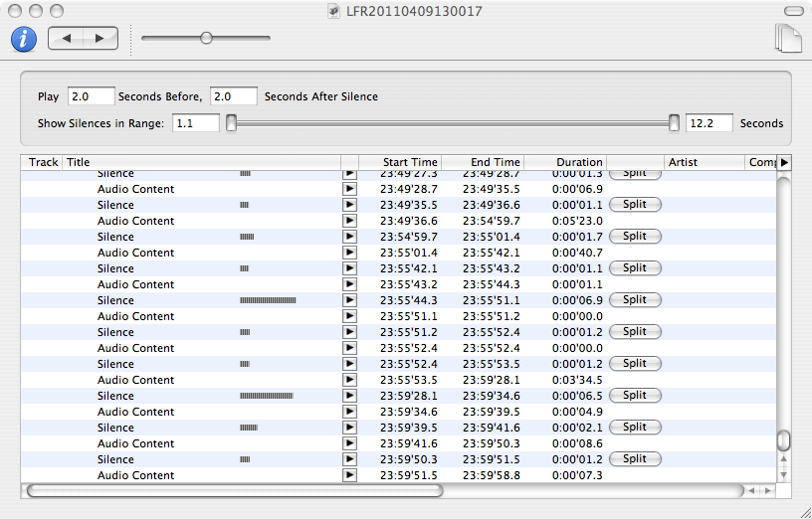Click the horizontal scrollbar thumb
This screenshot has width=812, height=519.
235,491
